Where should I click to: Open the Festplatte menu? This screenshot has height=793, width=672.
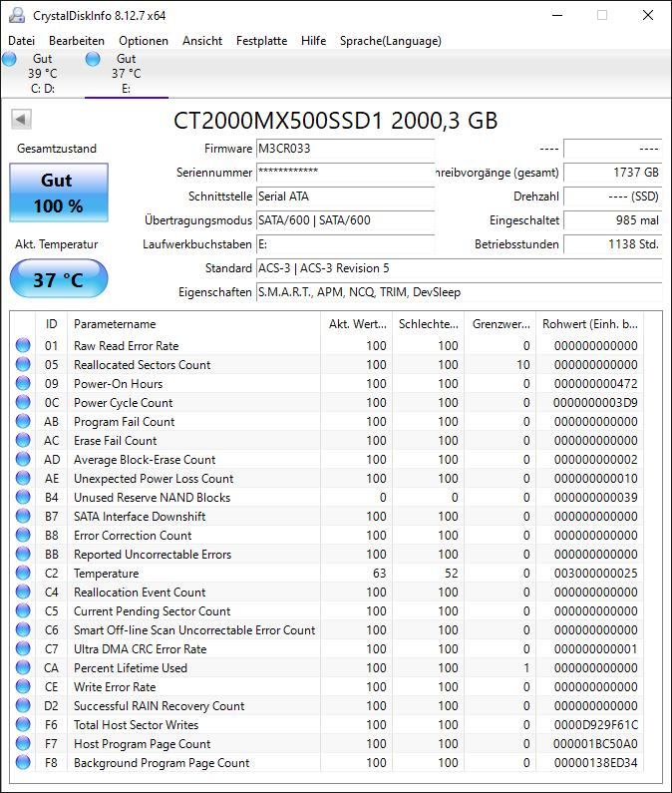click(261, 41)
